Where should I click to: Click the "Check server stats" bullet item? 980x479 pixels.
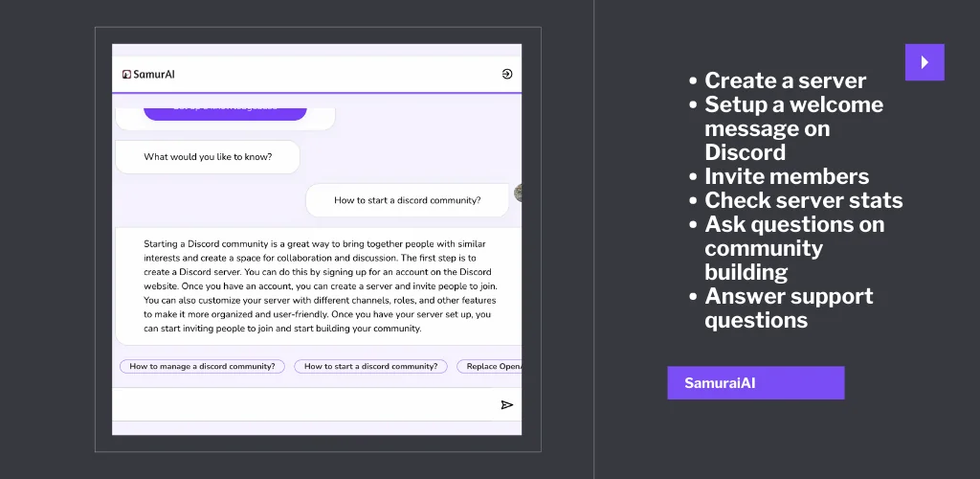point(803,200)
